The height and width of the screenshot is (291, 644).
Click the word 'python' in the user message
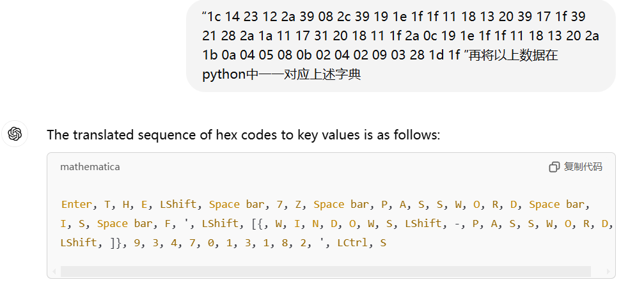click(x=223, y=74)
